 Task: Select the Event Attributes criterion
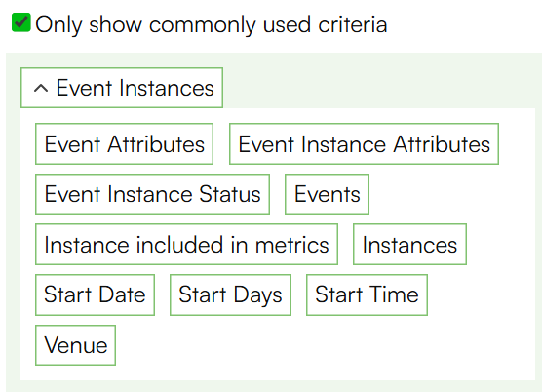(124, 143)
